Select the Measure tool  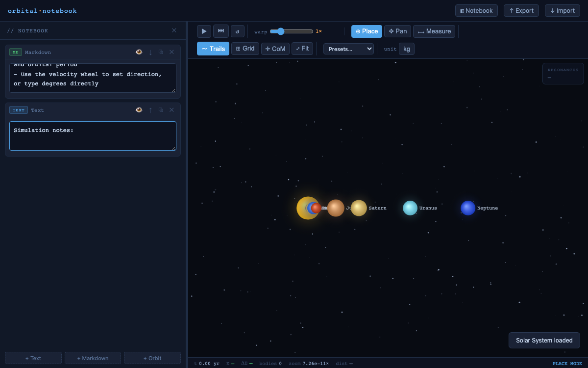(434, 31)
